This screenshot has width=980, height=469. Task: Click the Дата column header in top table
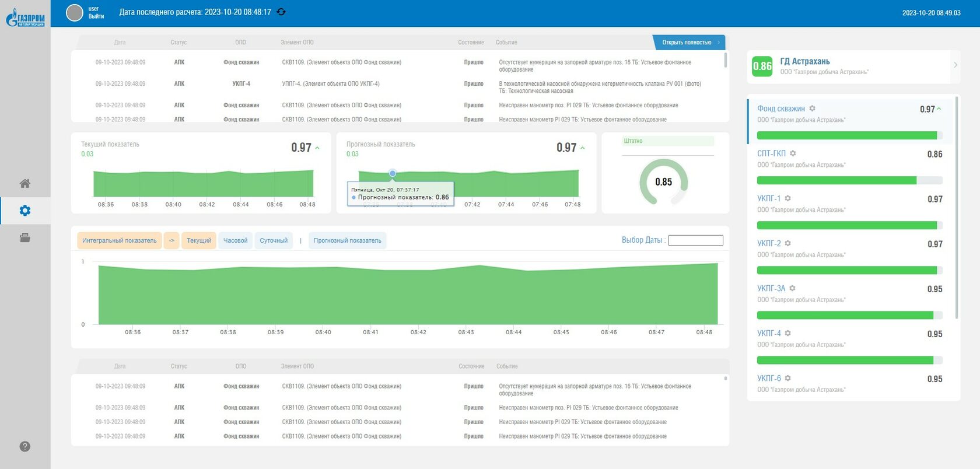(x=120, y=43)
